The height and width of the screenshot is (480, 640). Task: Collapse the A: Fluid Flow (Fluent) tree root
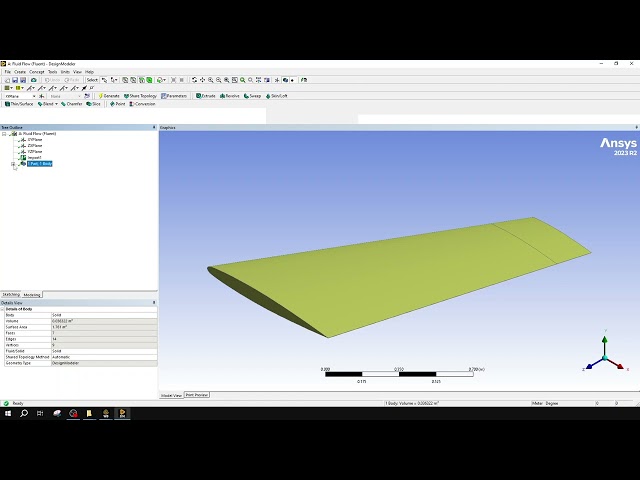click(x=4, y=133)
